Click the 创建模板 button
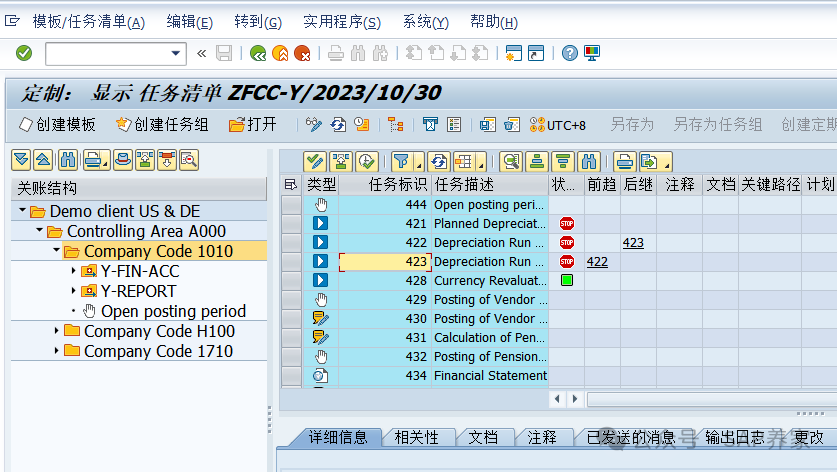This screenshot has width=837, height=472. pyautogui.click(x=57, y=124)
